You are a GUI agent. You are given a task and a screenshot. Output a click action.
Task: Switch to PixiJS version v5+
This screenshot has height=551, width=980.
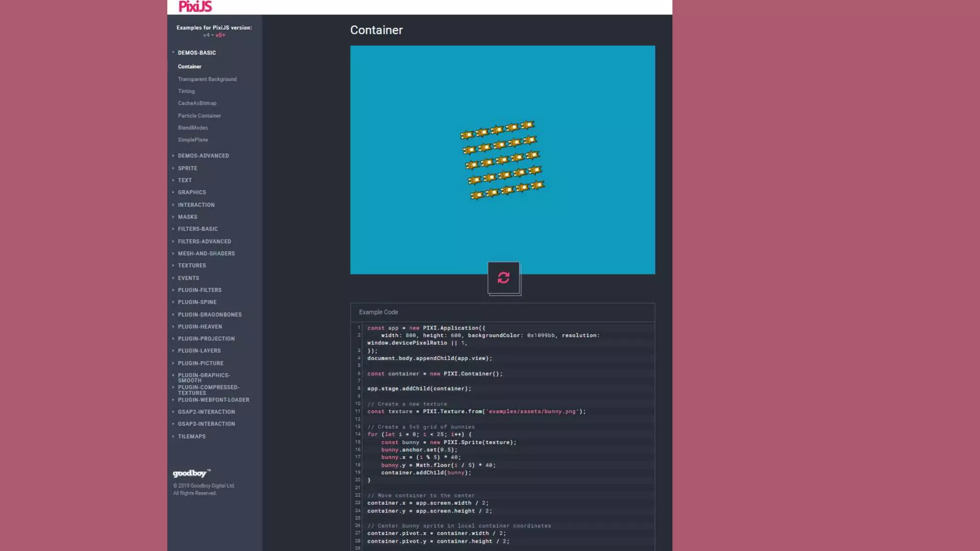(x=220, y=35)
